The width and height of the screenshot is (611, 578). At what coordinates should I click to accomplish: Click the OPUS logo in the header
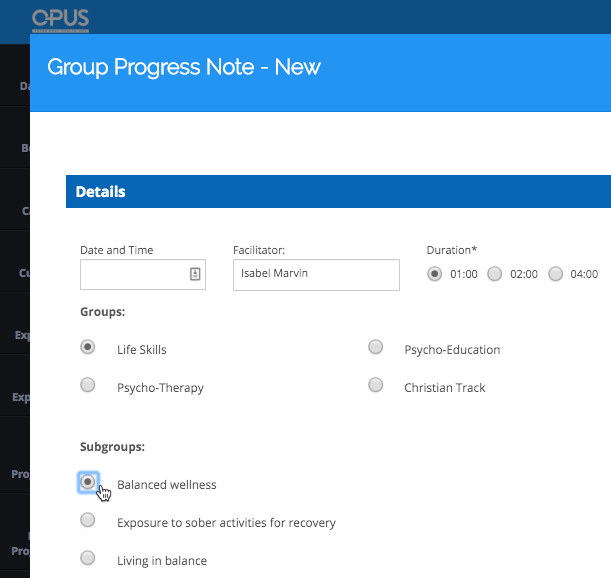60,18
